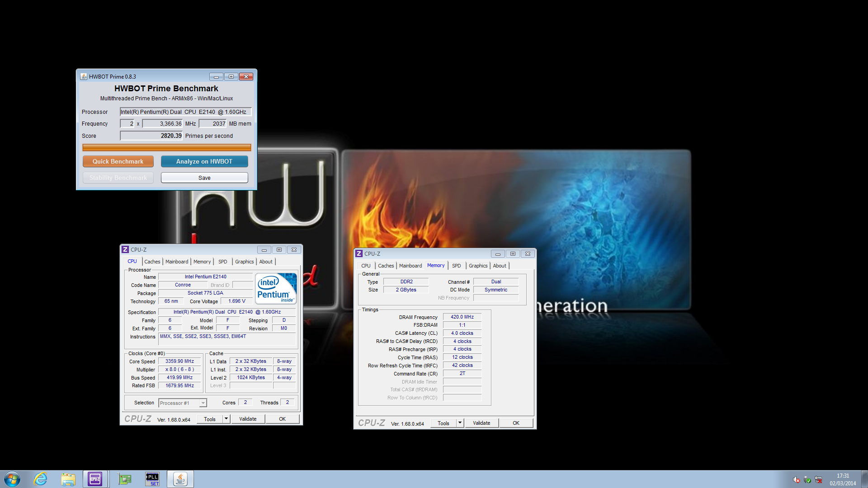Open CPU tab in Memory CPU-Z window
The image size is (868, 488).
(x=366, y=266)
